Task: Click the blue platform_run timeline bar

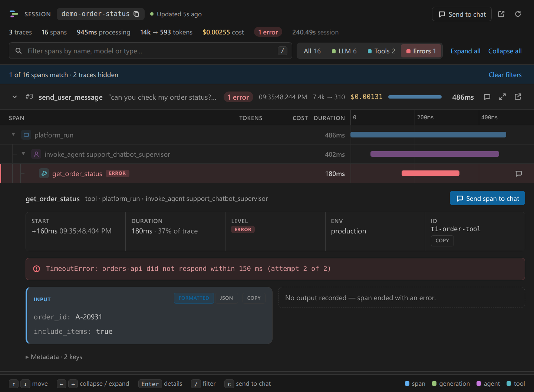Action: (x=428, y=135)
